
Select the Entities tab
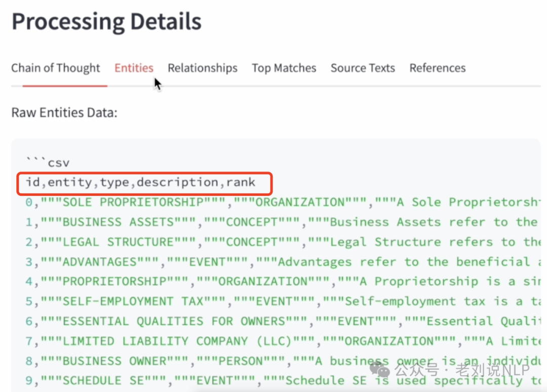point(134,68)
